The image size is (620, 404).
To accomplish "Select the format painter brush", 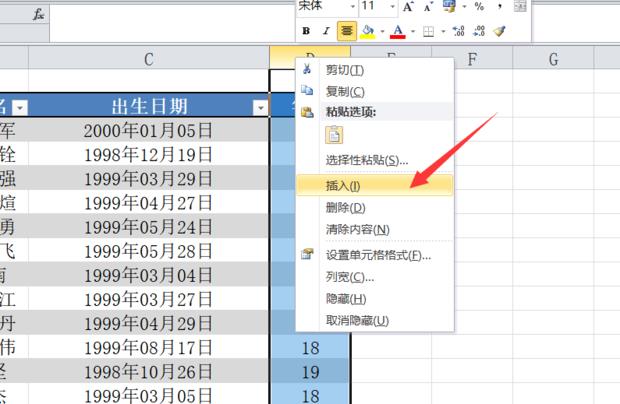I will tap(500, 31).
